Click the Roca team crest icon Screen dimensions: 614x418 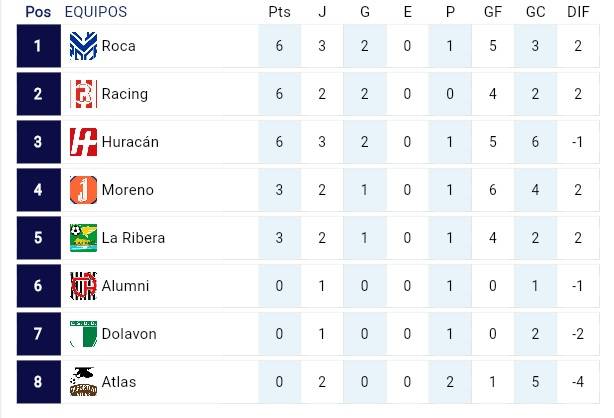click(82, 46)
